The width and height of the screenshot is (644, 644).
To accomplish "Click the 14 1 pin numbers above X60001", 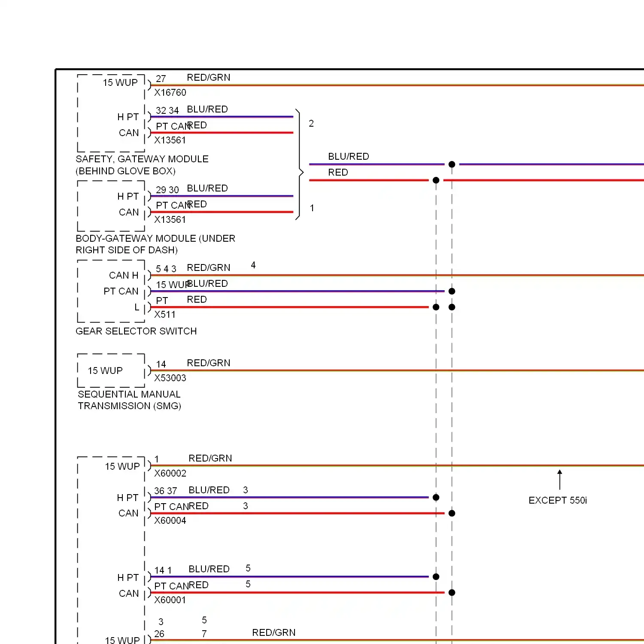I will pos(163,570).
